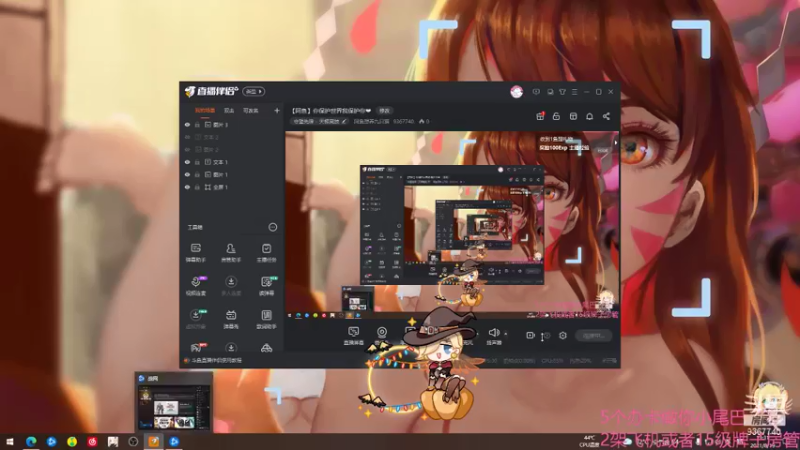Open the highlighted orange app on taskbar

pos(154,441)
